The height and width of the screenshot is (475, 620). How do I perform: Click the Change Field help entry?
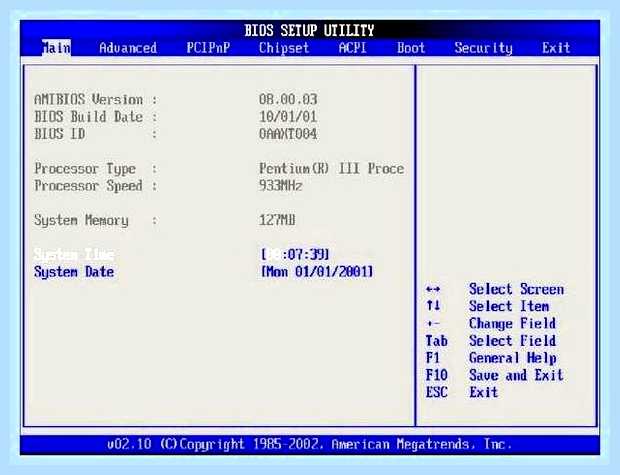[513, 324]
